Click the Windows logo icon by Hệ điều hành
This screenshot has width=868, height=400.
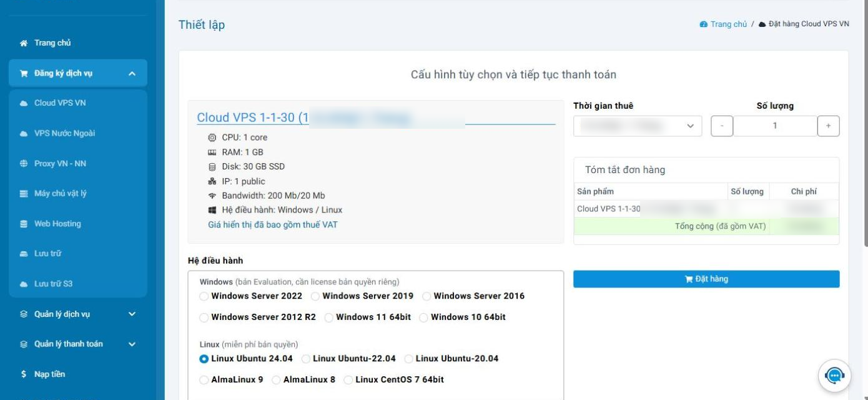212,210
